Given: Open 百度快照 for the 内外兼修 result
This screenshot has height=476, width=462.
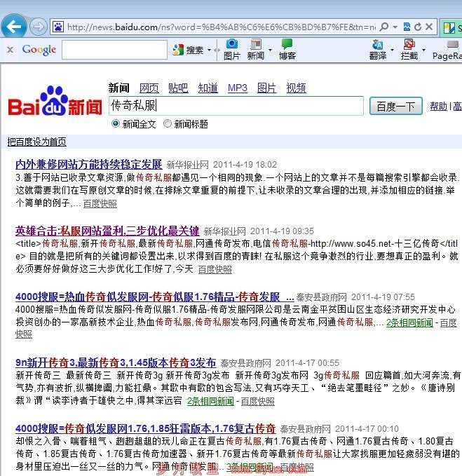Looking at the screenshot, I should 100,203.
